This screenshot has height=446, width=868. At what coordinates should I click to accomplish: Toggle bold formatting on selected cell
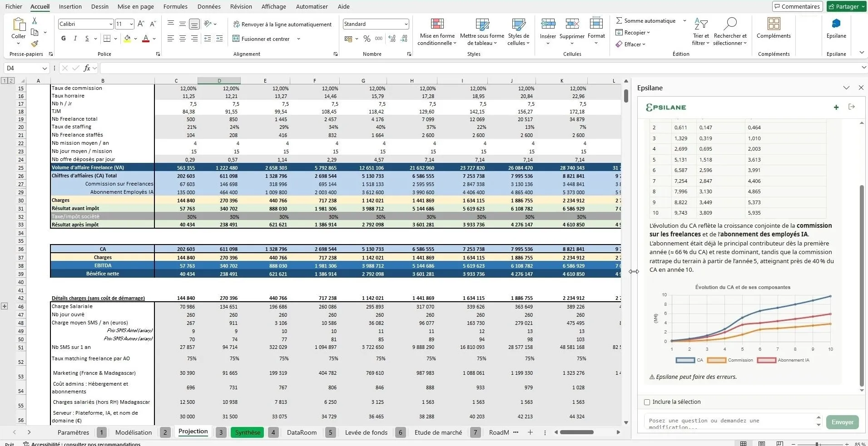click(63, 39)
